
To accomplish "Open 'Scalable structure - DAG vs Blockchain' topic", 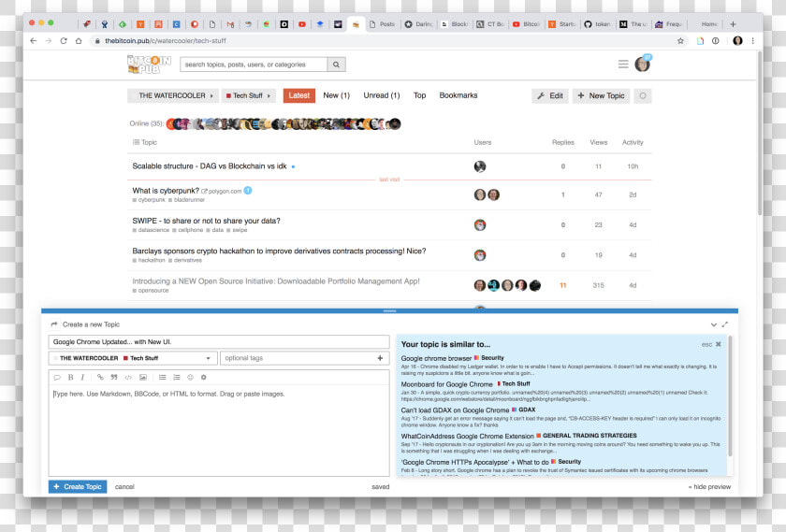I will [x=210, y=165].
